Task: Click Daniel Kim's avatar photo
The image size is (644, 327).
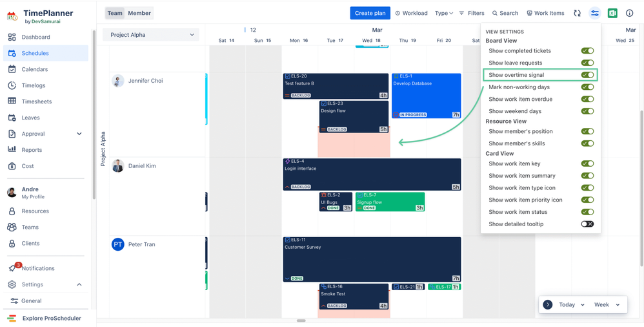Action: 118,166
